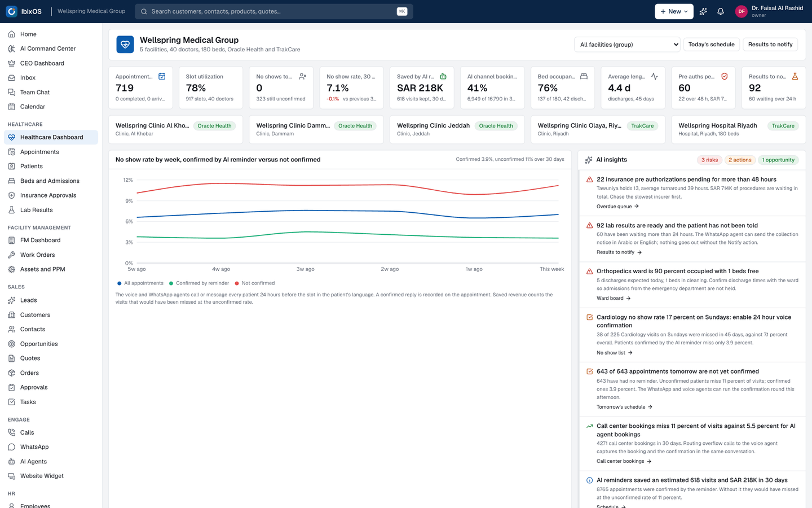
Task: Click Wellspring Medical Group in top bar
Action: point(91,11)
